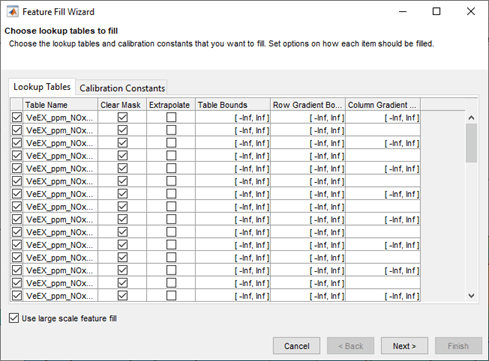Image resolution: width=489 pixels, height=361 pixels.
Task: Click the Clear Mask column header
Action: (122, 105)
